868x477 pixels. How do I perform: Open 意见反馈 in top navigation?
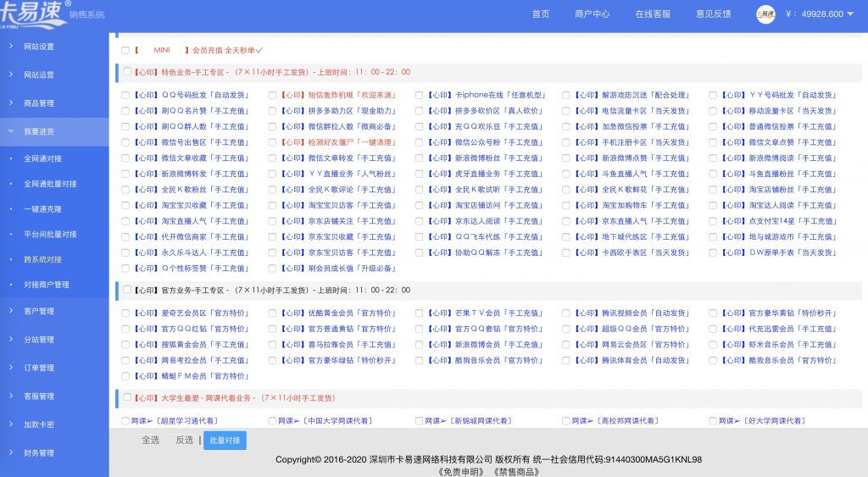pyautogui.click(x=713, y=14)
